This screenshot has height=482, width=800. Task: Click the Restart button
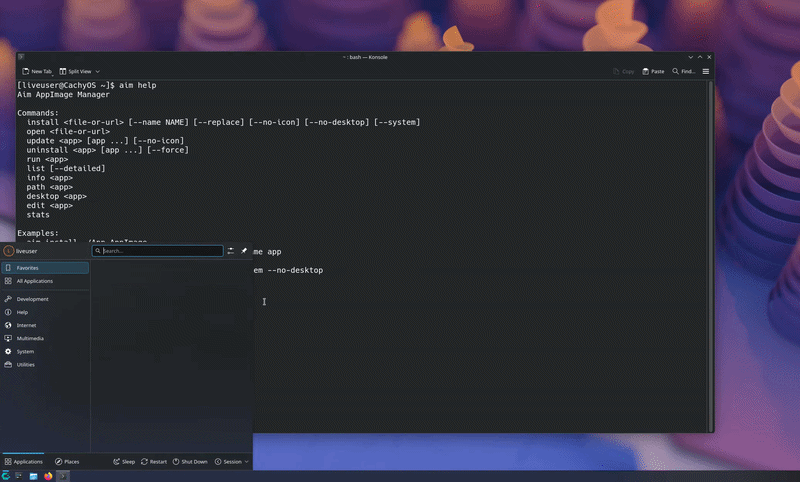point(154,462)
